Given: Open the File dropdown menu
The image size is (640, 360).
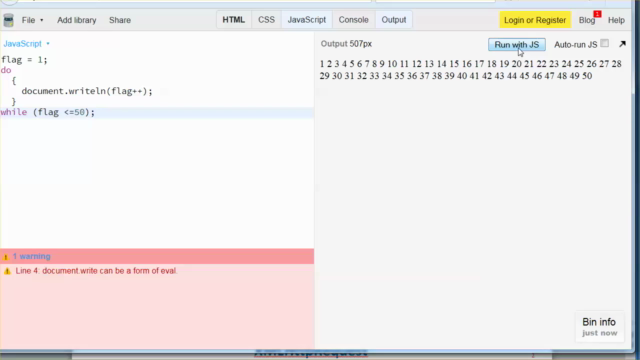Looking at the screenshot, I should (x=32, y=20).
